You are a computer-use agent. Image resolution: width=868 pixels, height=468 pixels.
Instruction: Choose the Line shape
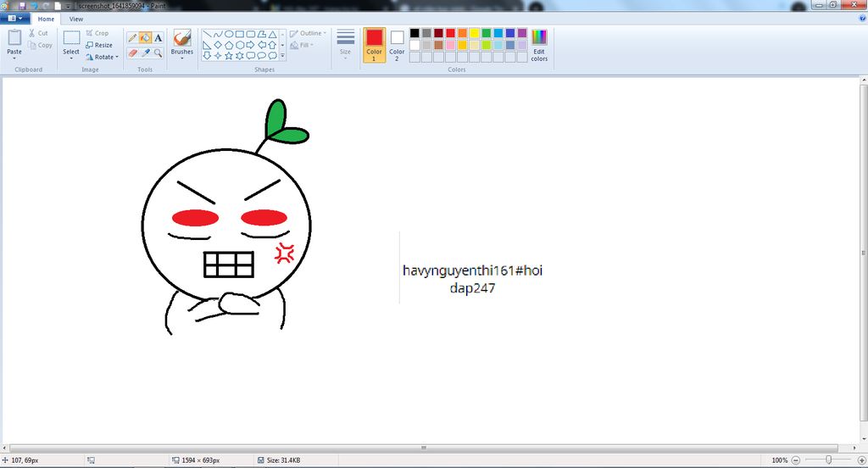207,35
